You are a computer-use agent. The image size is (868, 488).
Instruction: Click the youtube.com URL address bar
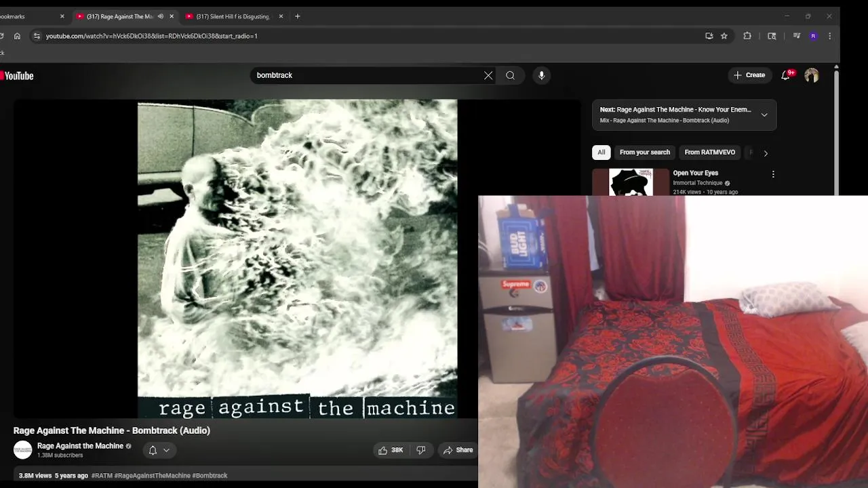tap(151, 36)
